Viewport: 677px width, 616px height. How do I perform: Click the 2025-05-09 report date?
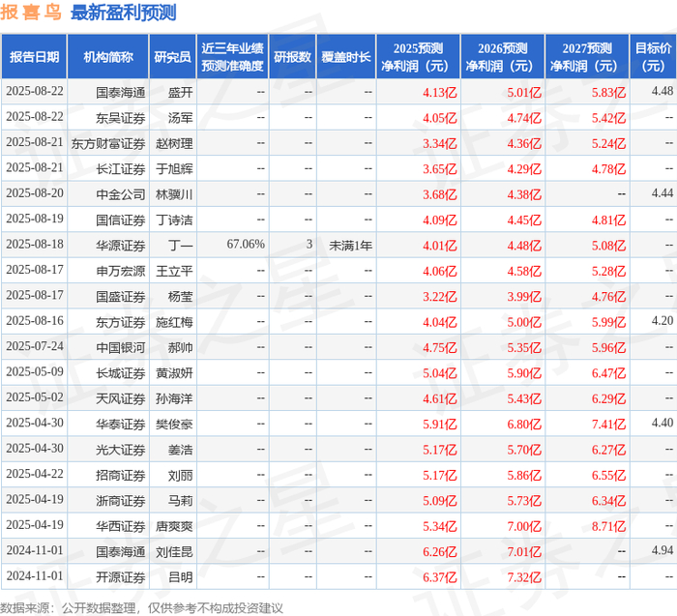click(x=35, y=371)
